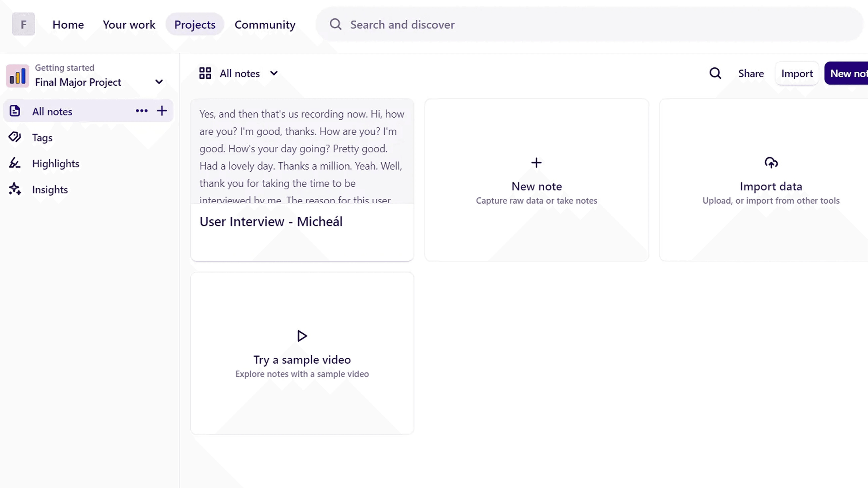Open Highlights in the sidebar

pyautogui.click(x=56, y=164)
